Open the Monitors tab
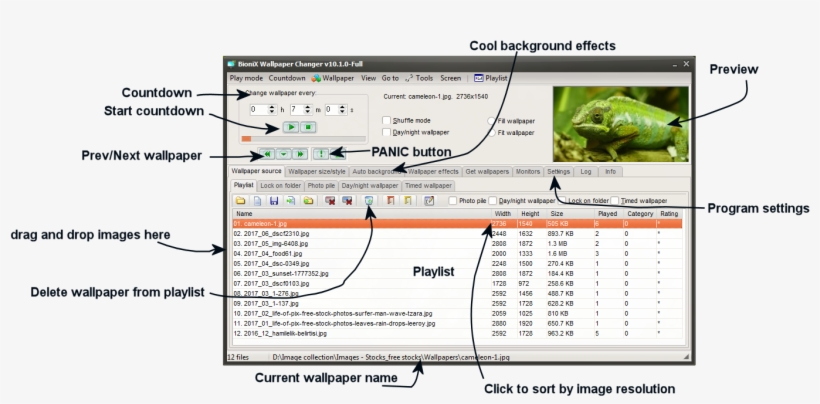 [528, 171]
